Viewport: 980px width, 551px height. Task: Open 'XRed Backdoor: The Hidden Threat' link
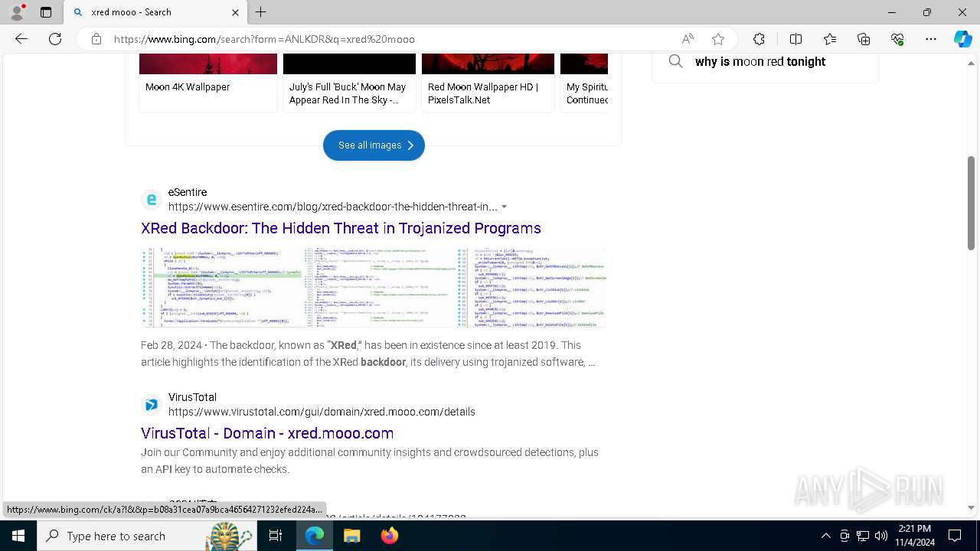341,228
